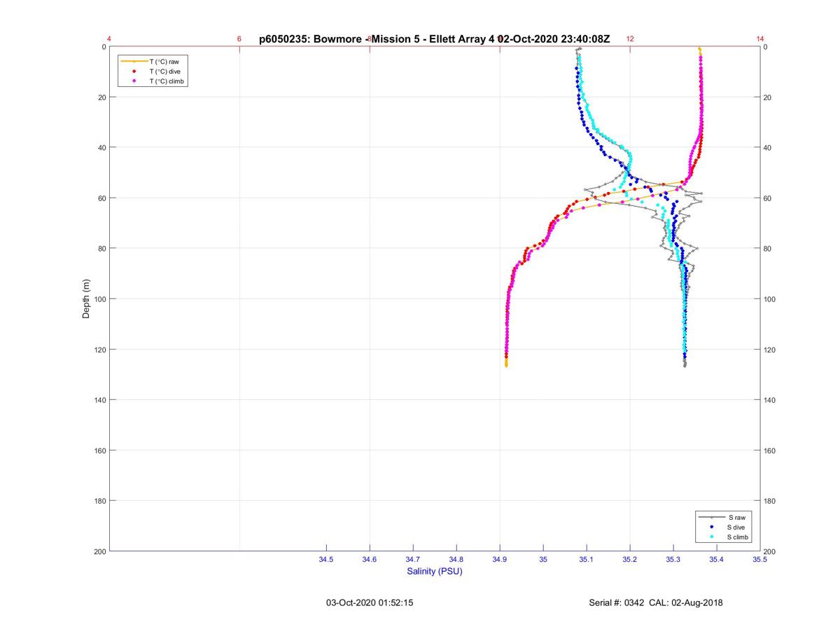
Task: Click the 'Depth (m)' axis label
Action: click(86, 299)
